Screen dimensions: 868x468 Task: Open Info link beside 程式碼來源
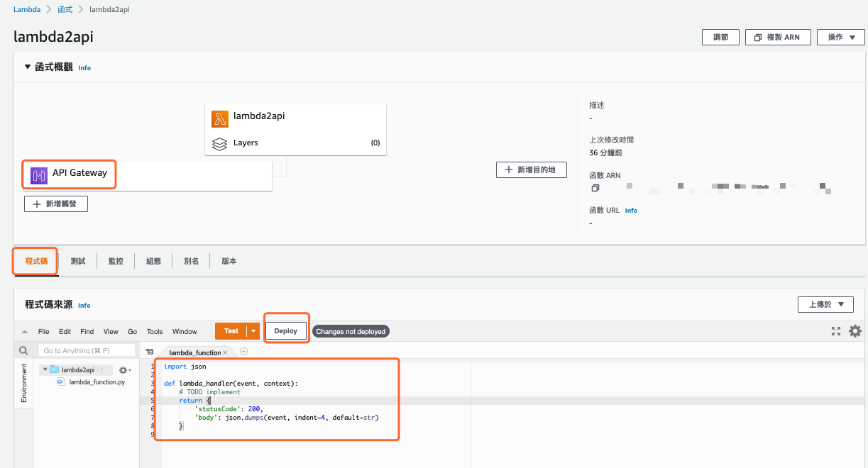84,306
